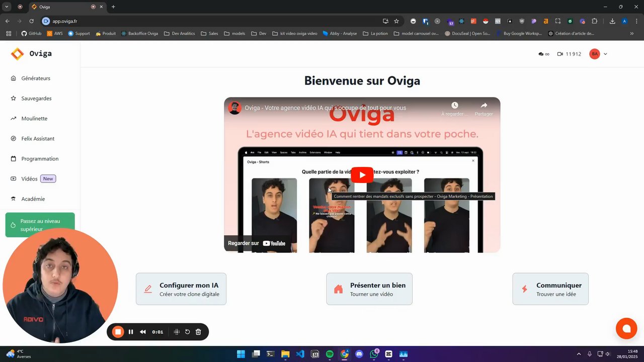Open VS Code from the taskbar
644x362 pixels.
300,354
